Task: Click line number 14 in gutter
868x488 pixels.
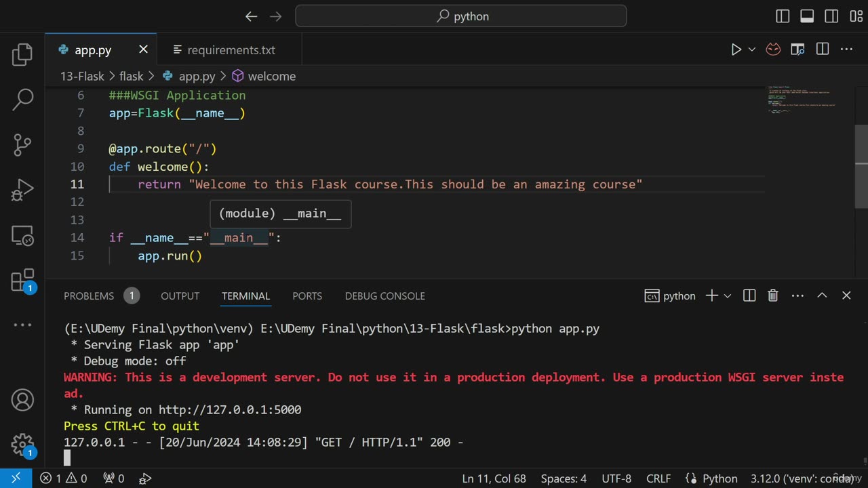Action: tap(77, 238)
